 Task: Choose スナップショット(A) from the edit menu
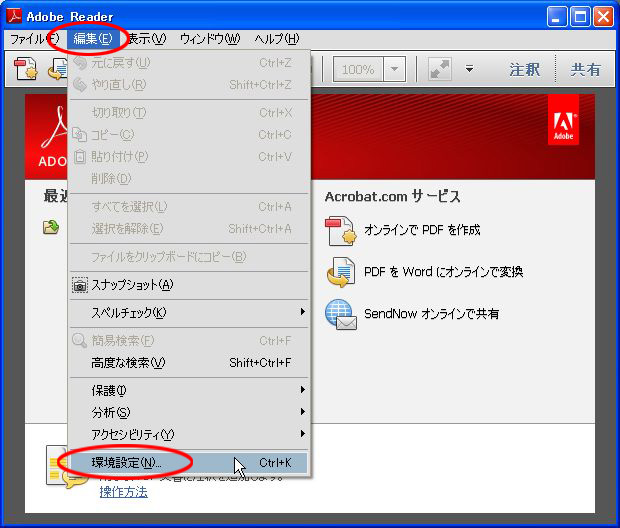point(189,285)
